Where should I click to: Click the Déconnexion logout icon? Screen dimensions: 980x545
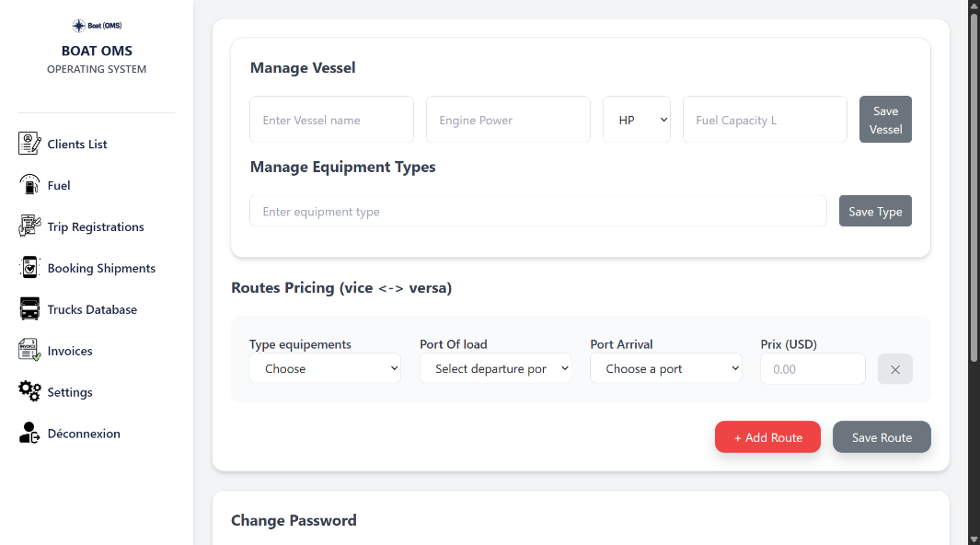[x=29, y=434]
